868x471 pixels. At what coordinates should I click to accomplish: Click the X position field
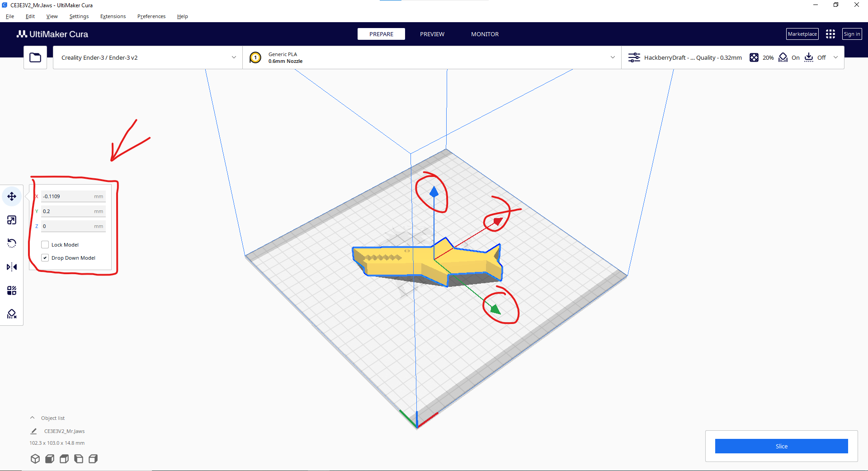tap(73, 196)
